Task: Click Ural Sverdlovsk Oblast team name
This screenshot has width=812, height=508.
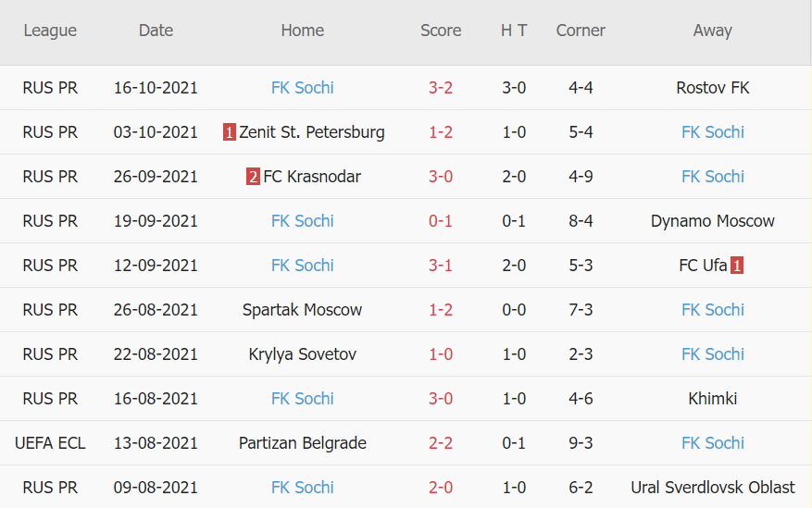Action: (x=712, y=488)
